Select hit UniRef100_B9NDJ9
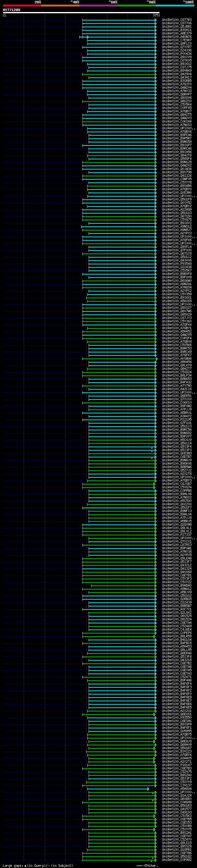 pyautogui.click(x=176, y=460)
